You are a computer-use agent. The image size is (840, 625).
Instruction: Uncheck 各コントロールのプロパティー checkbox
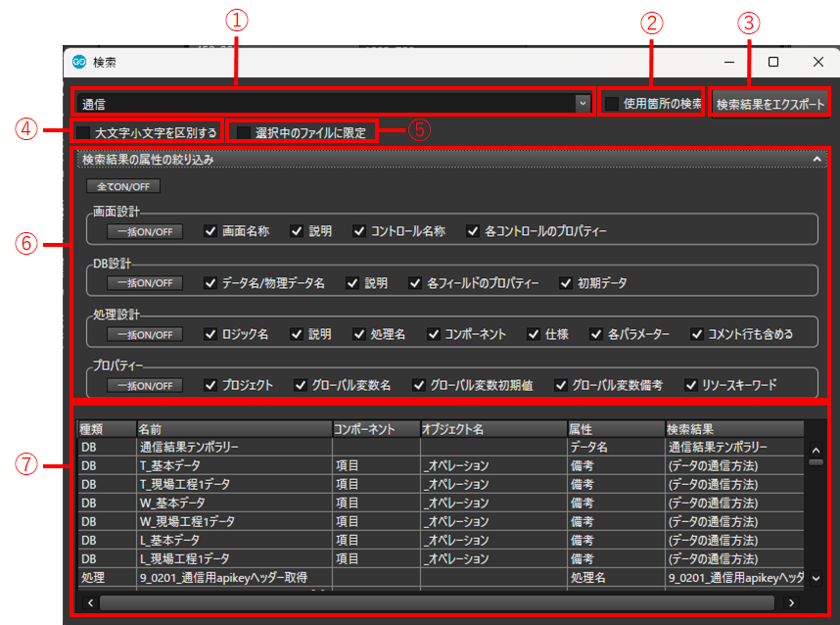[473, 232]
